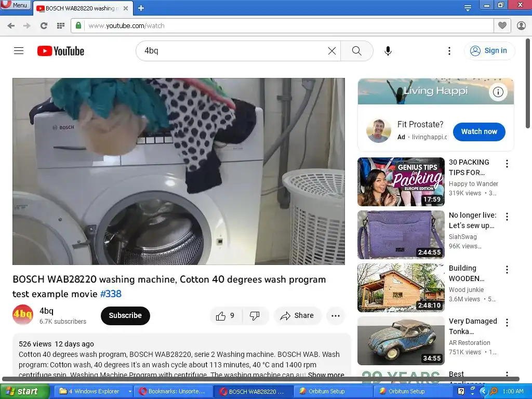This screenshot has width=532, height=399.
Task: Select the Wood junkie channel name
Action: [466, 290]
